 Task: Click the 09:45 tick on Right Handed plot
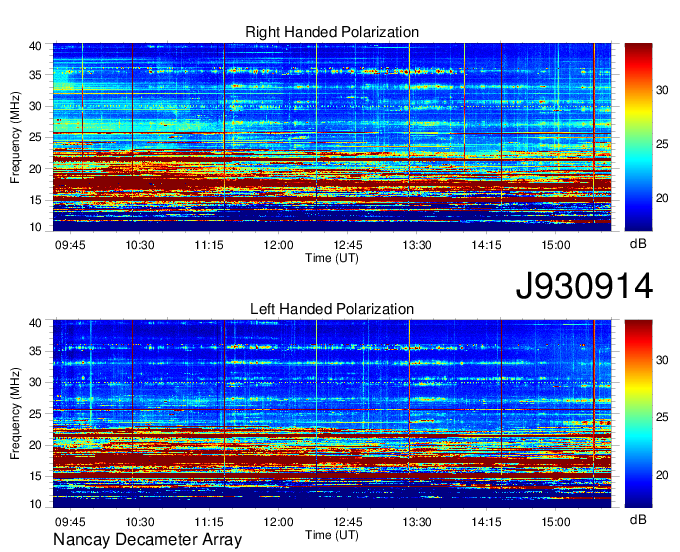pyautogui.click(x=70, y=245)
